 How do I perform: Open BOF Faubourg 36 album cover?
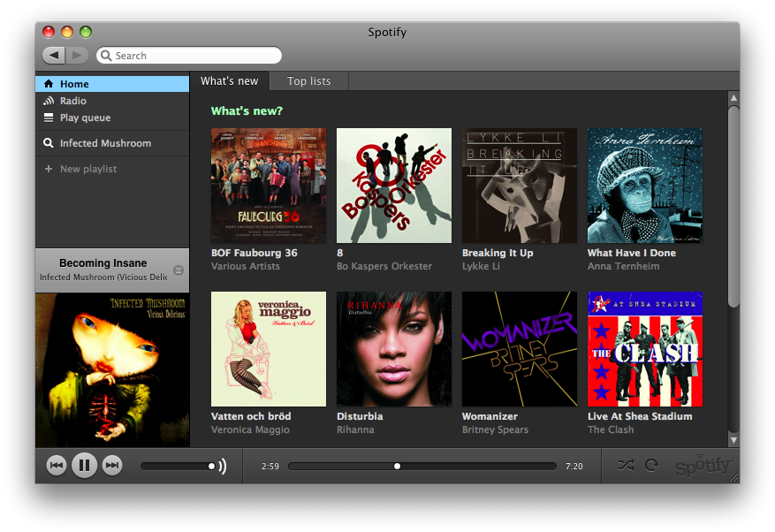(x=269, y=186)
